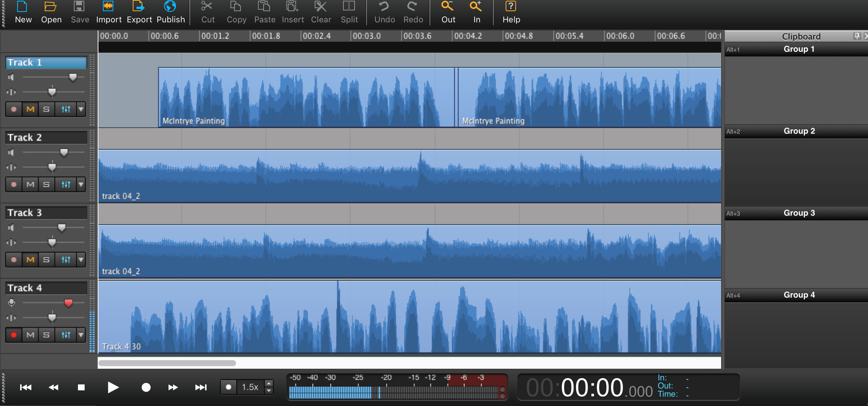Viewport: 868px width, 406px height.
Task: Click the Track 4 red volume slider handle
Action: [68, 303]
